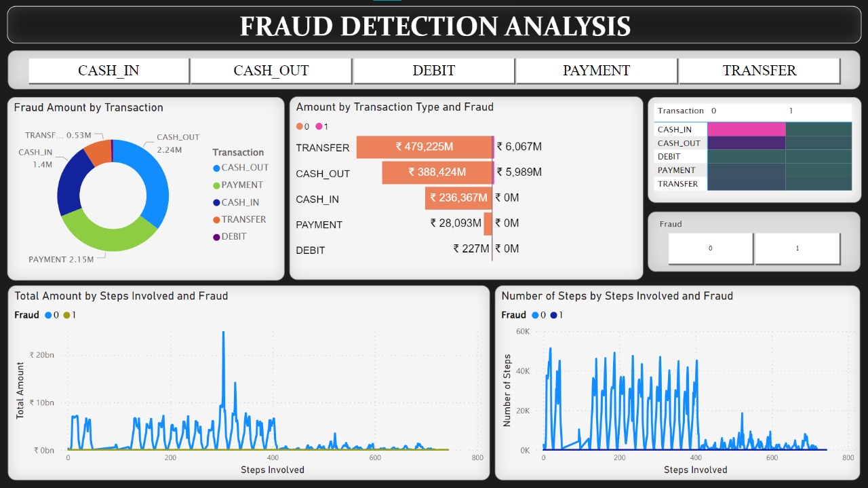Click PAYMENT green legend marker
Viewport: 868px width, 488px height.
click(x=216, y=185)
